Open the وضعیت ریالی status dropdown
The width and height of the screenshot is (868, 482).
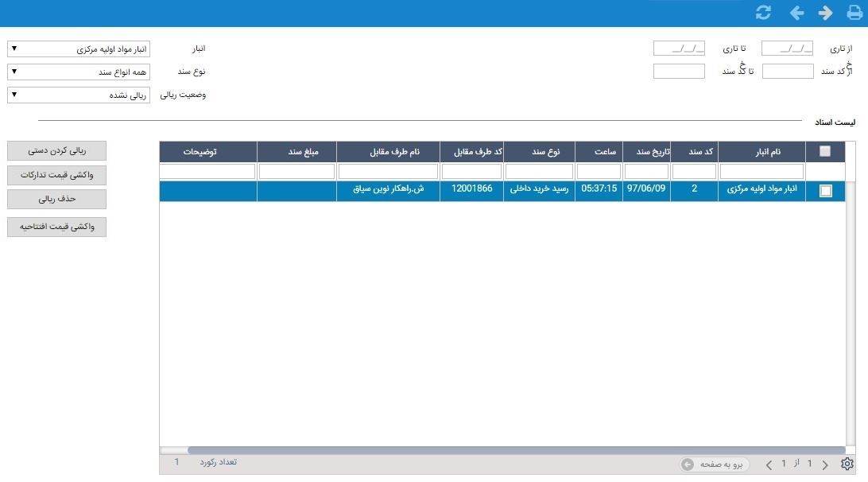tap(79, 95)
